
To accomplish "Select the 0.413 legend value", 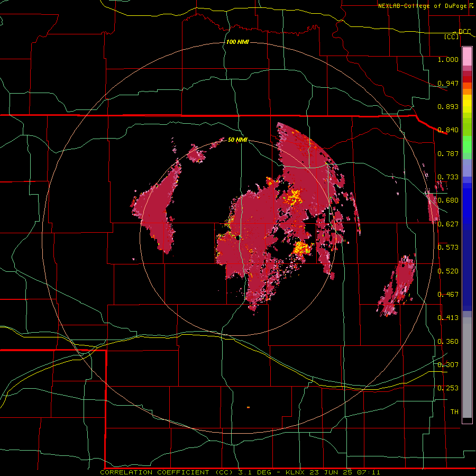I will 448,318.
